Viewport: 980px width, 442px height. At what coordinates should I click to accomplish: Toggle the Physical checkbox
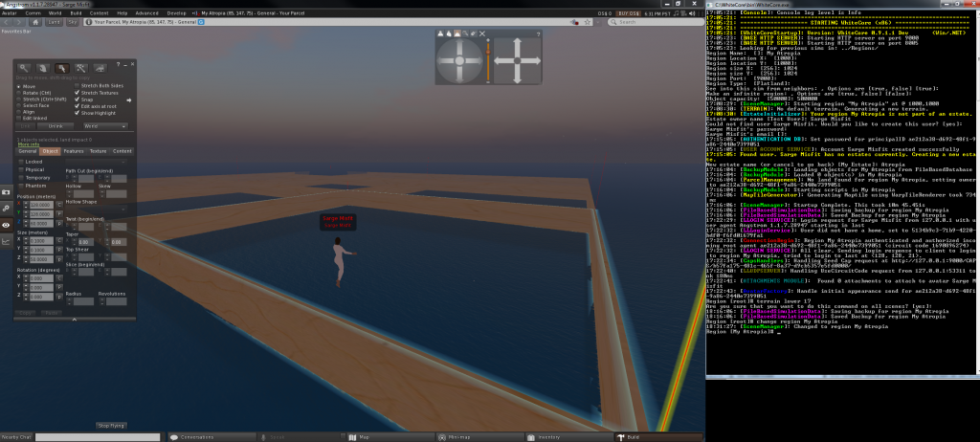pyautogui.click(x=21, y=169)
